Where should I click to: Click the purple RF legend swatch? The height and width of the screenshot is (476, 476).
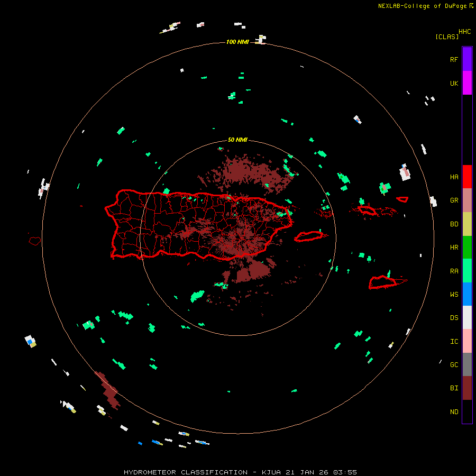pos(467,59)
